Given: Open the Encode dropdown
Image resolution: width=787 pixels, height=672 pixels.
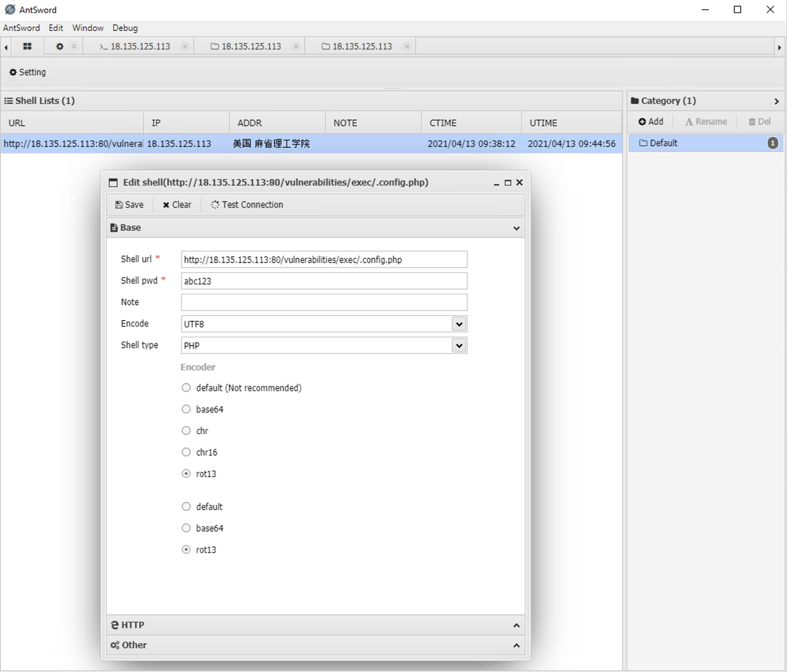Looking at the screenshot, I should pos(459,324).
